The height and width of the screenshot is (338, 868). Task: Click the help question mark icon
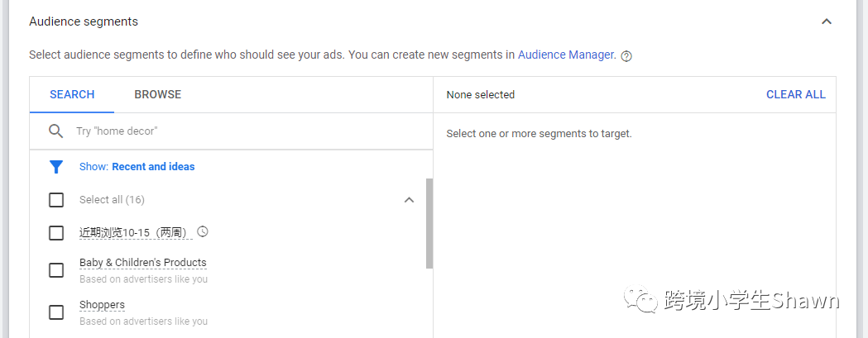[x=626, y=56]
